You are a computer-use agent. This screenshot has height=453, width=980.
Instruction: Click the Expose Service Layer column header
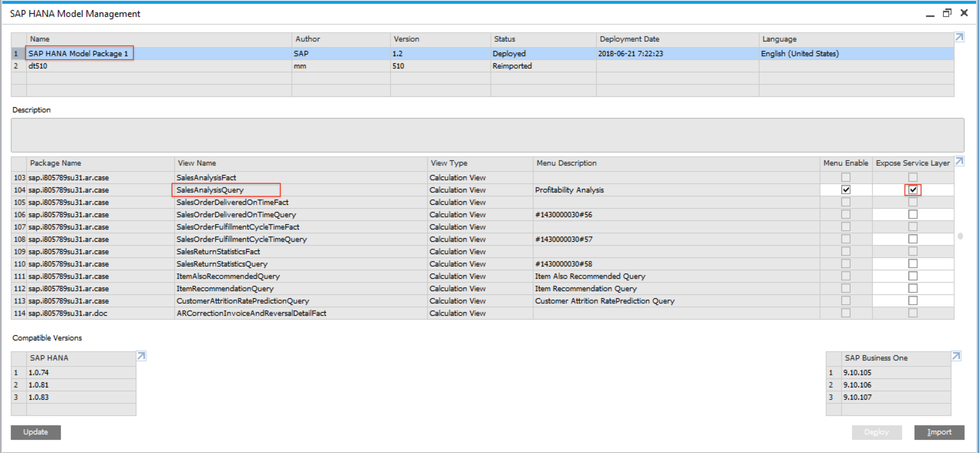913,163
